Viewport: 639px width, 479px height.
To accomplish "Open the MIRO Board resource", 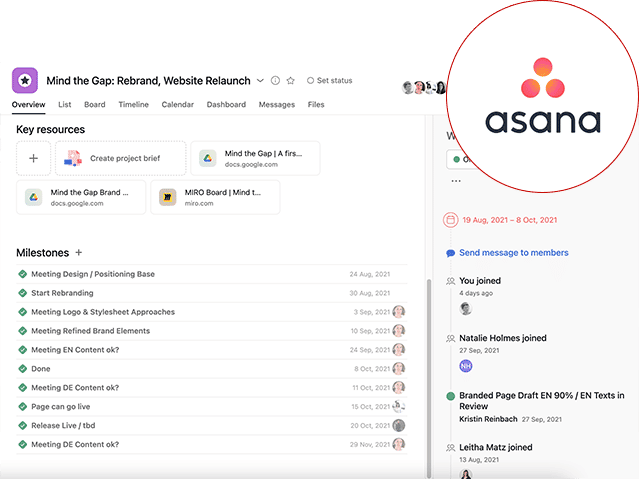I will pos(215,197).
